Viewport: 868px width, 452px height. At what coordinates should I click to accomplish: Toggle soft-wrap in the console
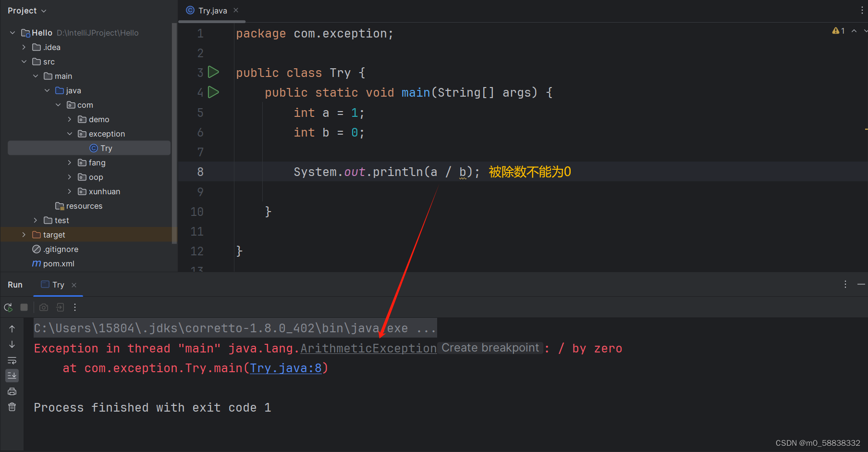(12, 360)
